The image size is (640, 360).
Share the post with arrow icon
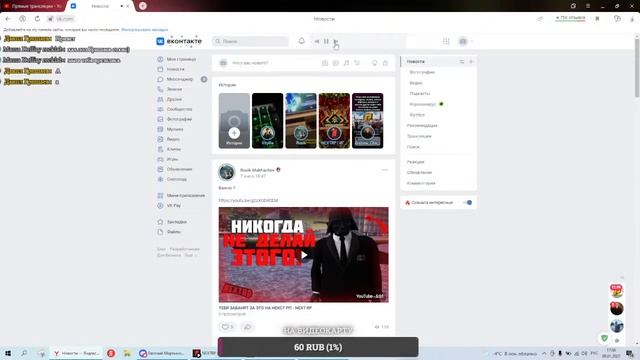(247, 327)
